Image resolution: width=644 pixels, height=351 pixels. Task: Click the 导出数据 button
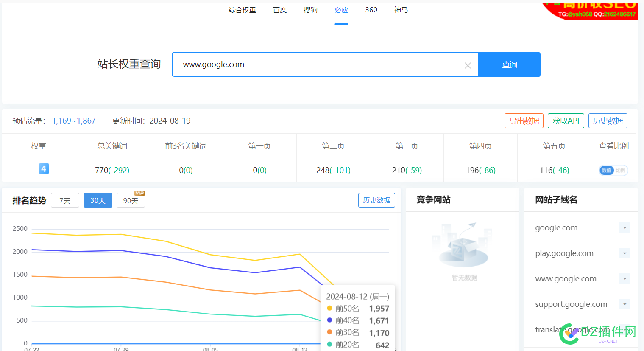pyautogui.click(x=524, y=121)
